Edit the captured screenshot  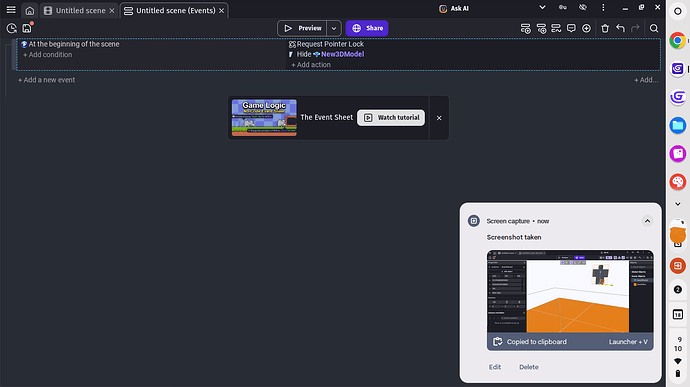[495, 367]
